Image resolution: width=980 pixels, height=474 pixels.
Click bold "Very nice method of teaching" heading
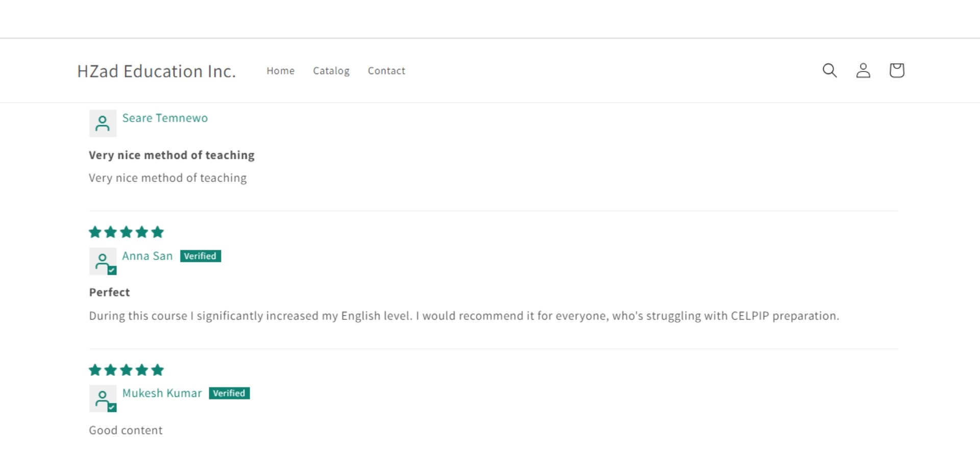[171, 155]
